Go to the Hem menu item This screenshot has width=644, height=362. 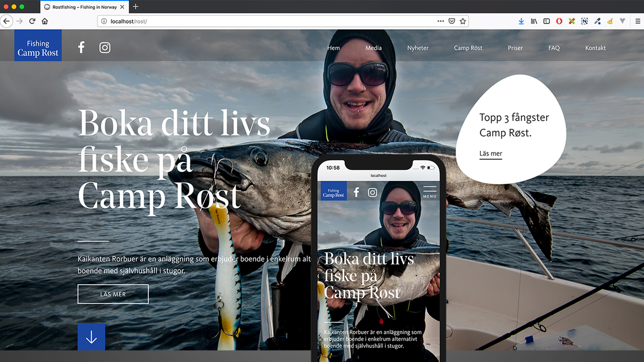(x=333, y=48)
